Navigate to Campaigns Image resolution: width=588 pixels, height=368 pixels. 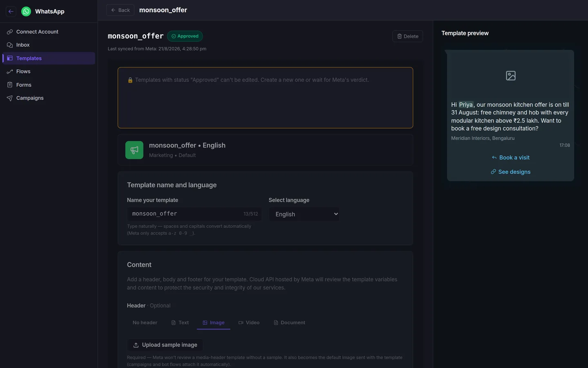point(49,98)
